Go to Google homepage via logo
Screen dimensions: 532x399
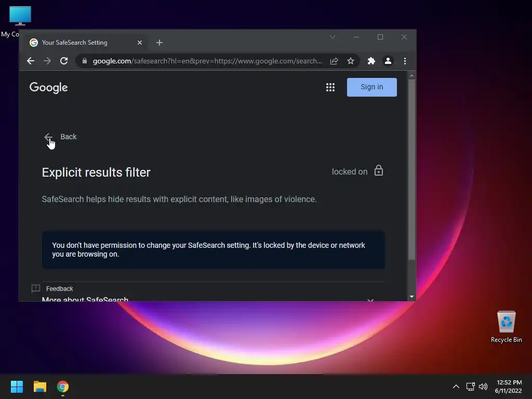(x=48, y=87)
